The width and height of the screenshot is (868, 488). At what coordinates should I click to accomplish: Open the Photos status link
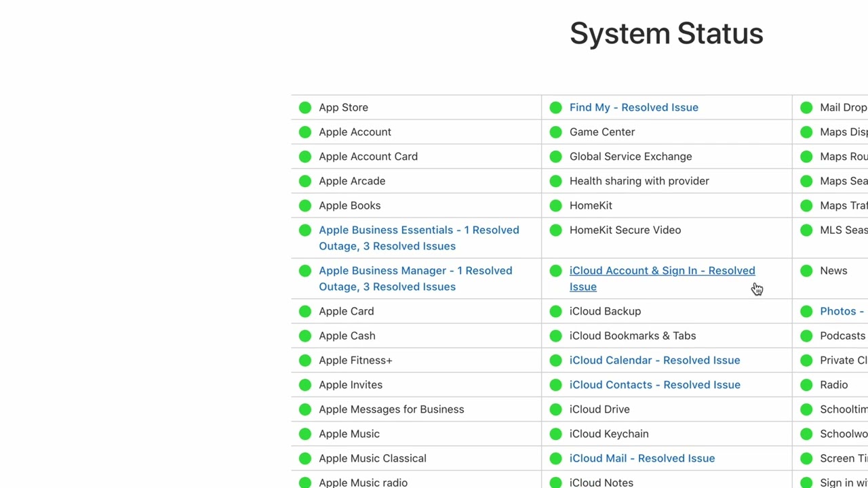tap(842, 311)
